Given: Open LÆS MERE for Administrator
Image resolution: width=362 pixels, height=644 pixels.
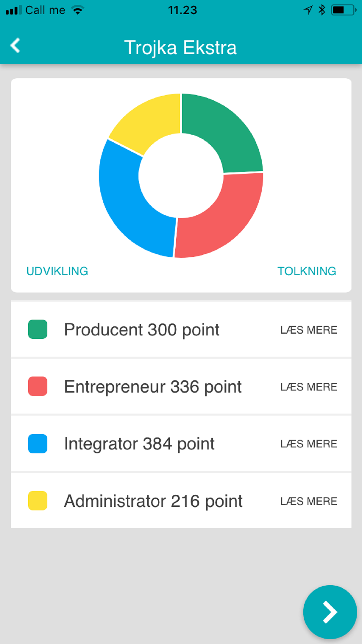Looking at the screenshot, I should point(308,501).
